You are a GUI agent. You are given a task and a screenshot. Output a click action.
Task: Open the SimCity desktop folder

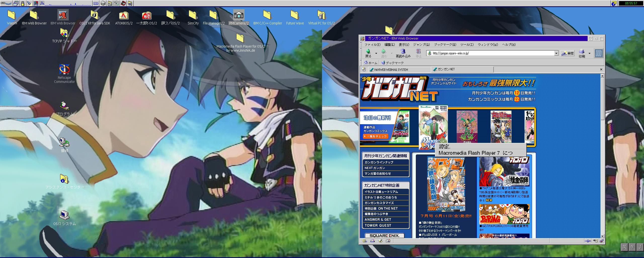click(x=193, y=17)
